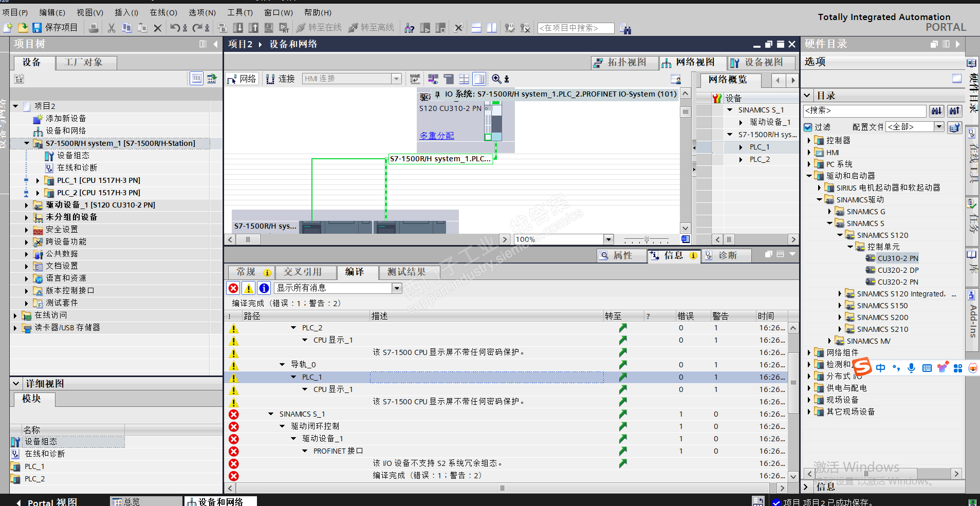Image resolution: width=980 pixels, height=506 pixels.
Task: Open the 100% zoom level dropdown
Action: point(608,239)
